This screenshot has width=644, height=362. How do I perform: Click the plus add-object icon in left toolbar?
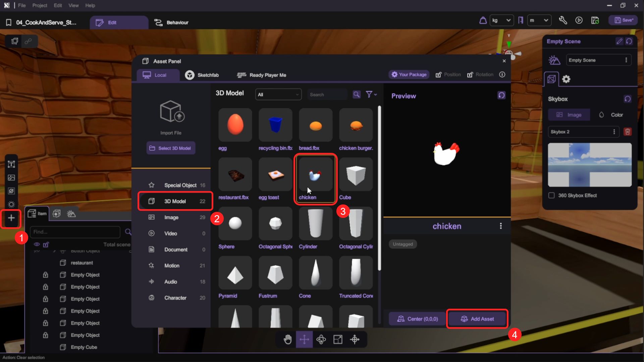coord(11,218)
